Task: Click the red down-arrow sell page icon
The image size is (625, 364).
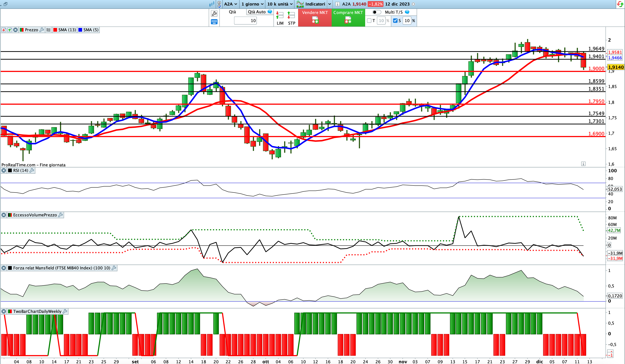Action: pos(4,30)
